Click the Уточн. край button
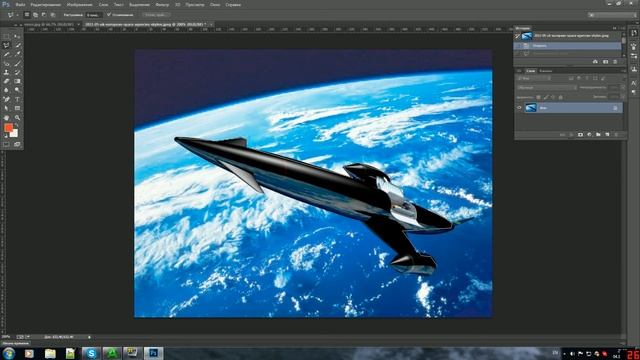Viewport: 640px width, 360px height. (156, 15)
